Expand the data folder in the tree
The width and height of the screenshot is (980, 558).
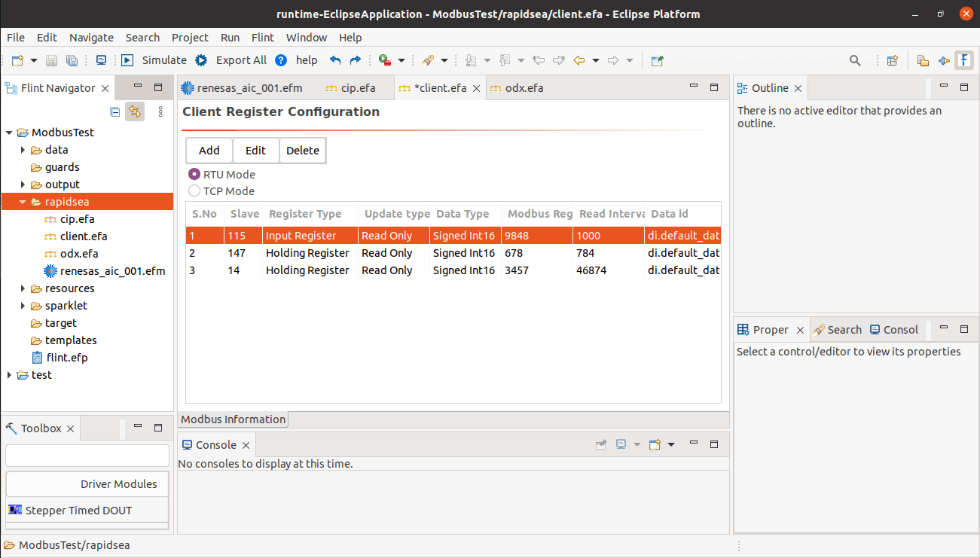click(x=23, y=150)
